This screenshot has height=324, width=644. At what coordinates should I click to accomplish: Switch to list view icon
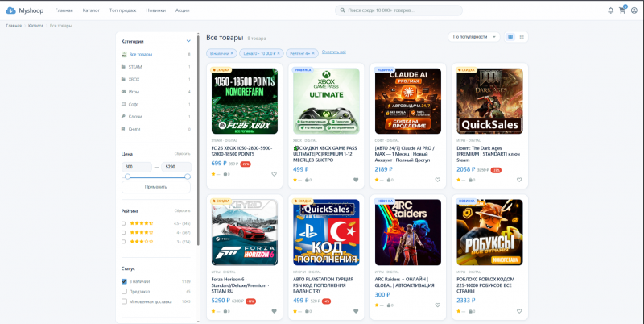coord(522,37)
